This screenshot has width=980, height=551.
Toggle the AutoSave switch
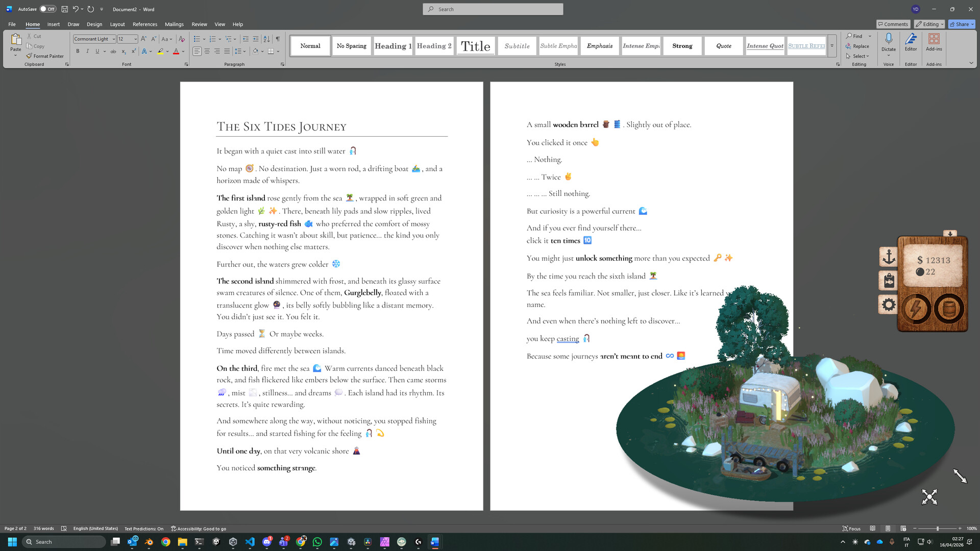[47, 9]
